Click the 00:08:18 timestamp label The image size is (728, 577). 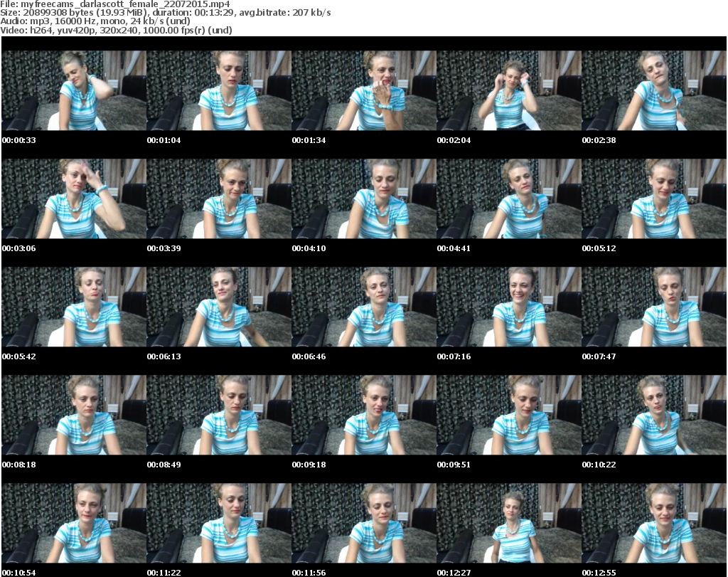pos(19,465)
